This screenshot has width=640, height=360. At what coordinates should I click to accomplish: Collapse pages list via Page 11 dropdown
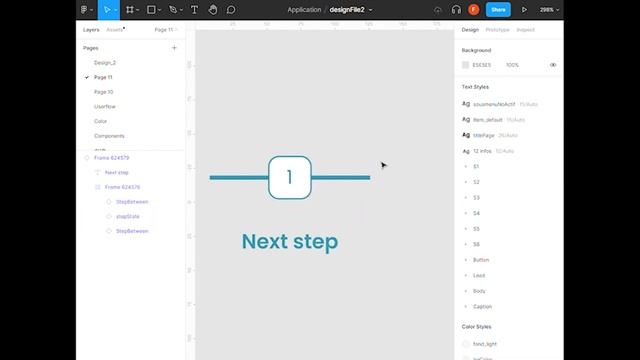(x=166, y=30)
